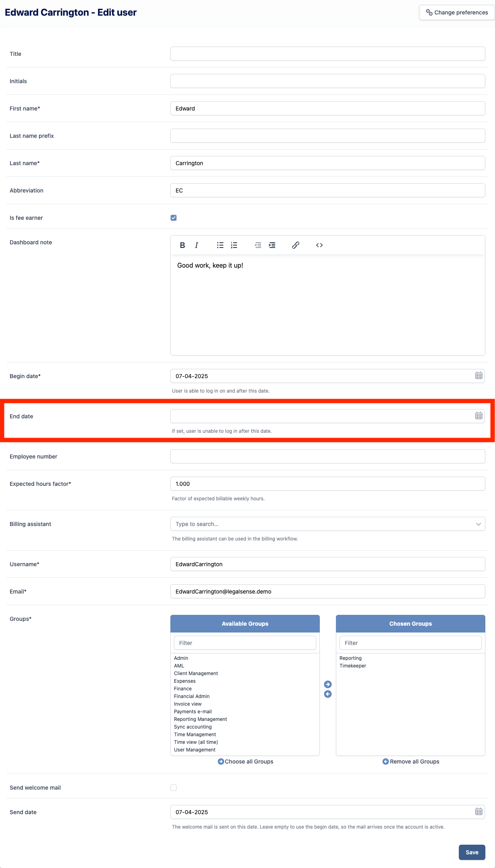Viewport: 495px width, 868px height.
Task: Filter the Available Groups list
Action: 245,643
